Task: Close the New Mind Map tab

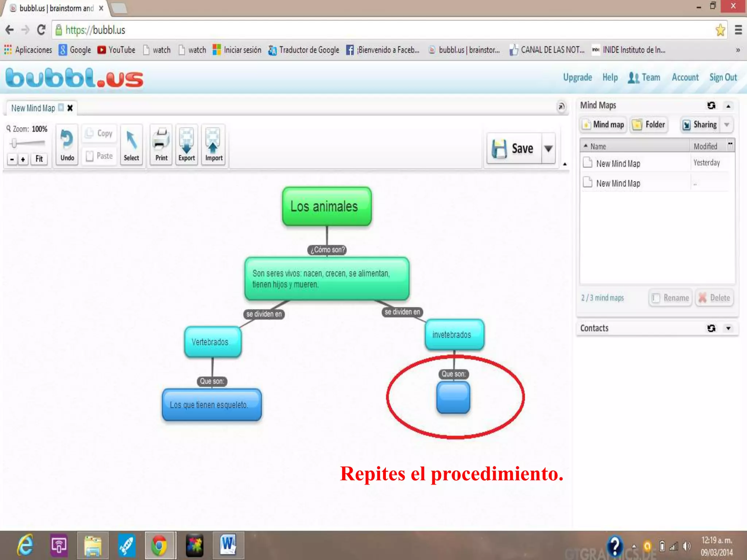Action: (70, 108)
